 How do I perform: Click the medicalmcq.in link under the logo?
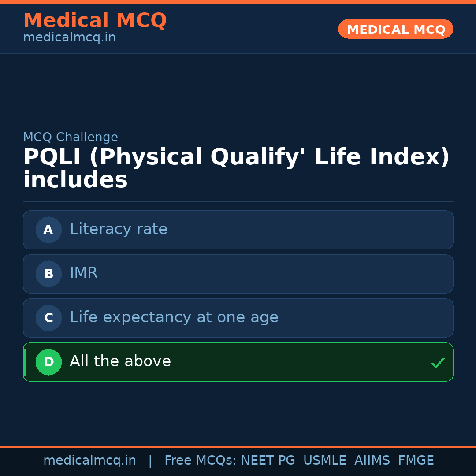click(x=69, y=37)
